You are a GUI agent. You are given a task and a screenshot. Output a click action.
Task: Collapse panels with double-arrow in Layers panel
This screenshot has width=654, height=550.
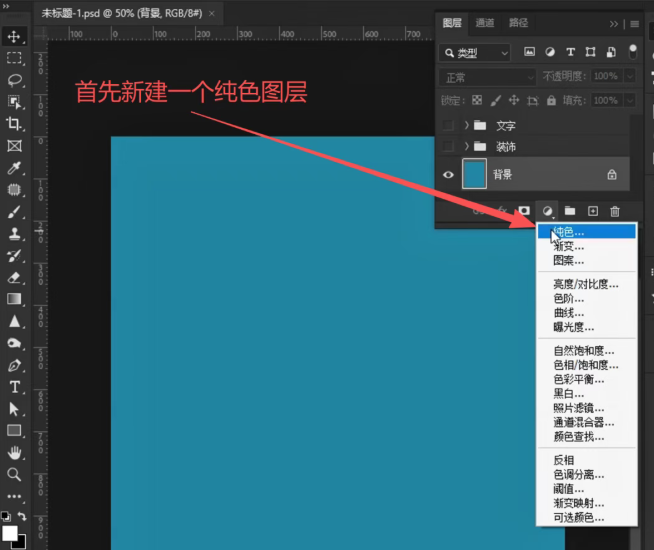tap(614, 24)
